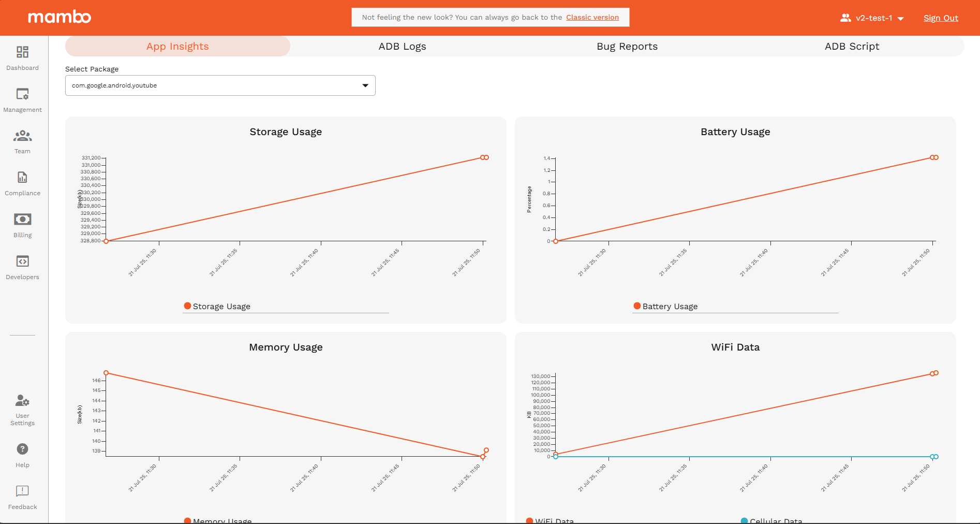Open the Billing page
The image size is (980, 524).
(22, 224)
